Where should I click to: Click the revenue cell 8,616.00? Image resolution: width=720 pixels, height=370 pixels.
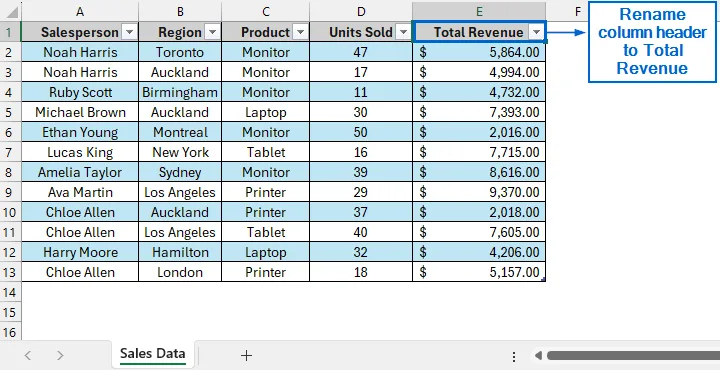click(479, 172)
